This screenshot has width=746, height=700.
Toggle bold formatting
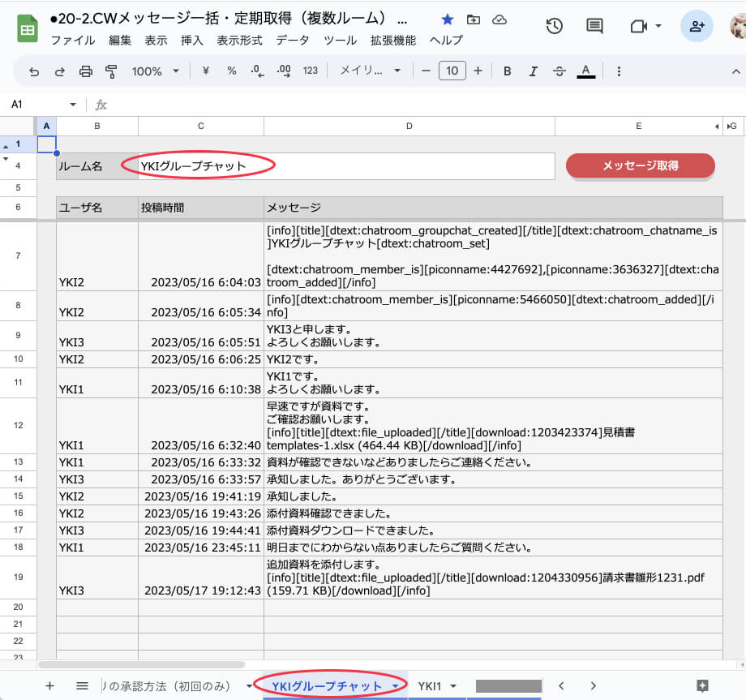pos(507,71)
